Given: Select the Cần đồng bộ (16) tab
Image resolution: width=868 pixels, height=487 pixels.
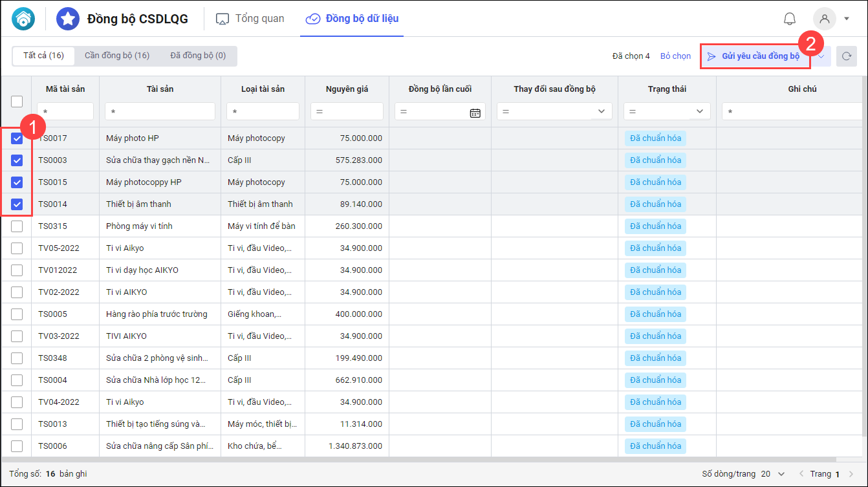Looking at the screenshot, I should point(117,56).
